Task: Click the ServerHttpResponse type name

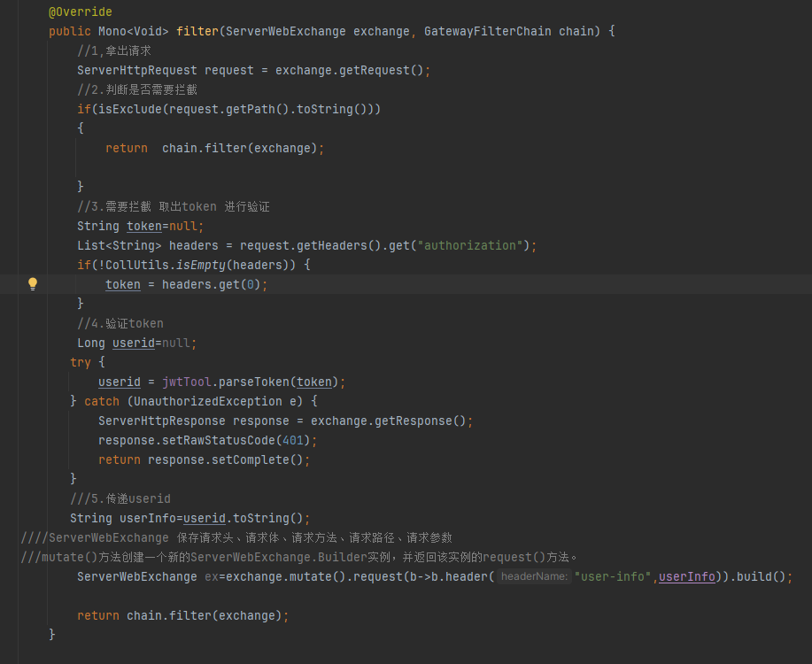Action: coord(162,421)
